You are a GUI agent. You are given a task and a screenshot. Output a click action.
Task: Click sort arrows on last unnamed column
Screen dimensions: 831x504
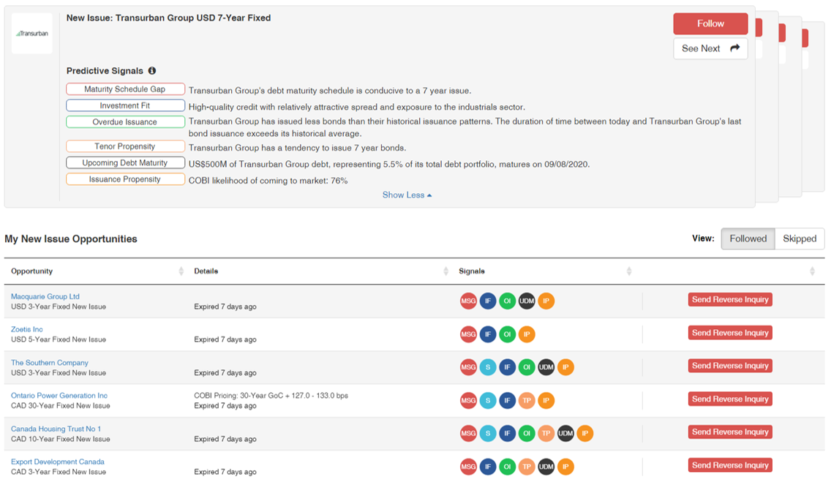(x=812, y=271)
